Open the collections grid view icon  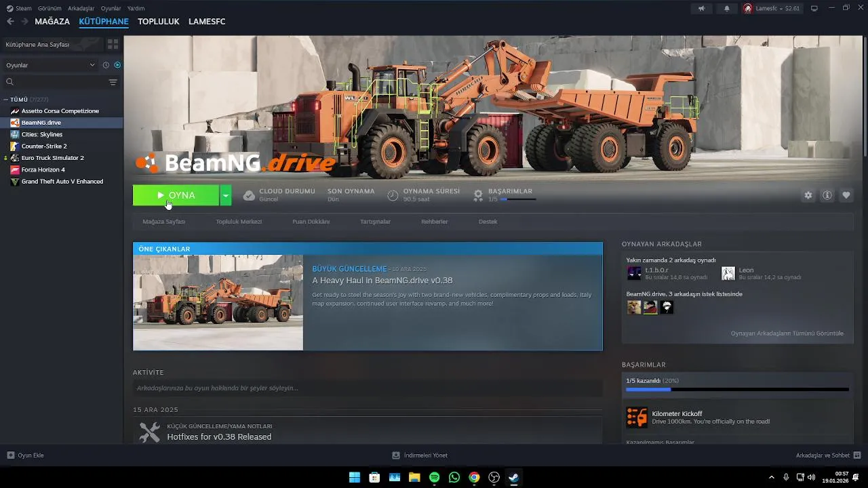113,44
